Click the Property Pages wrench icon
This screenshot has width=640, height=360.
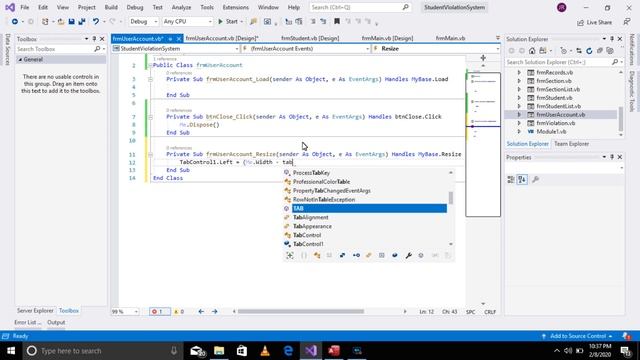coord(536,179)
